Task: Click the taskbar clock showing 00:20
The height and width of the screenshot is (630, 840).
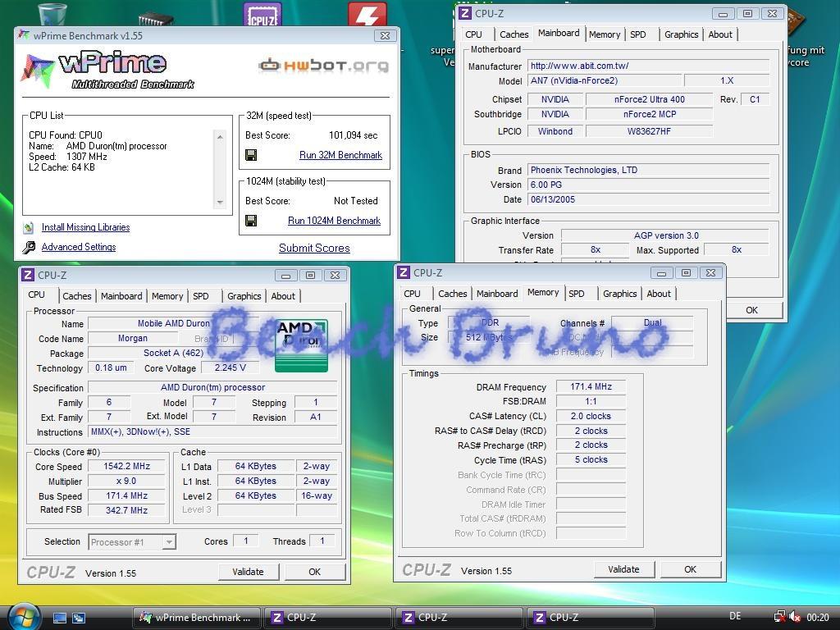Action: pyautogui.click(x=818, y=618)
